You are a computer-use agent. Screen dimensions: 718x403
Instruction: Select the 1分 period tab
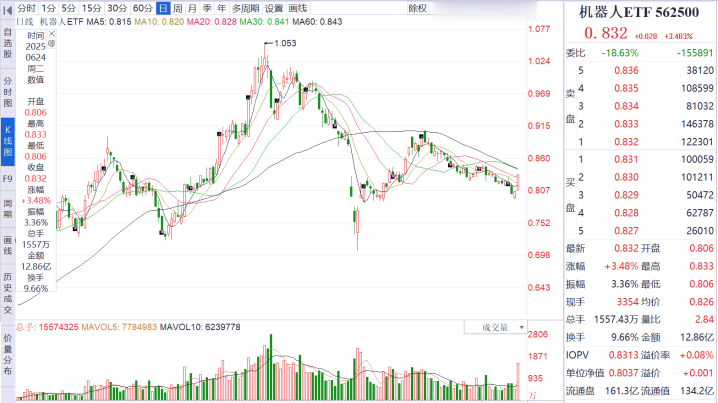click(x=48, y=8)
